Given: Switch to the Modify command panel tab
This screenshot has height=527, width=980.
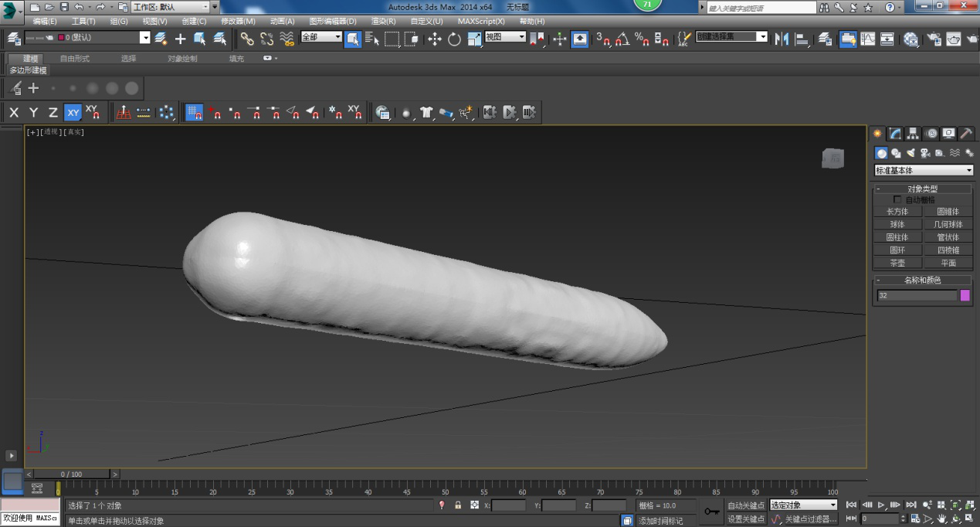Looking at the screenshot, I should [x=895, y=134].
